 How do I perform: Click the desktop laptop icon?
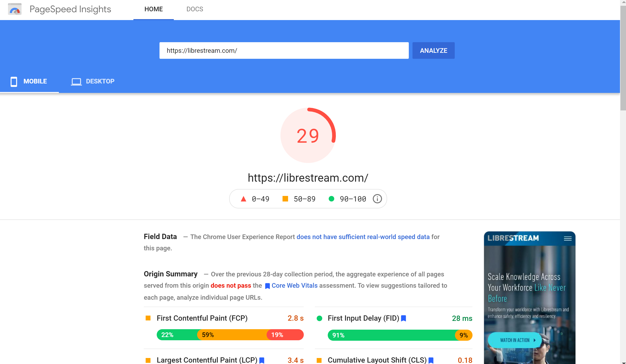pyautogui.click(x=76, y=81)
